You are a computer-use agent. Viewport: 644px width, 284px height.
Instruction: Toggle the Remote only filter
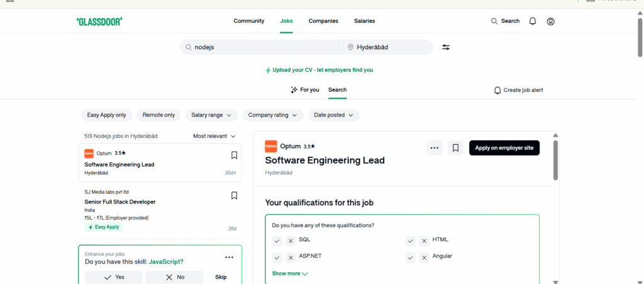(158, 115)
